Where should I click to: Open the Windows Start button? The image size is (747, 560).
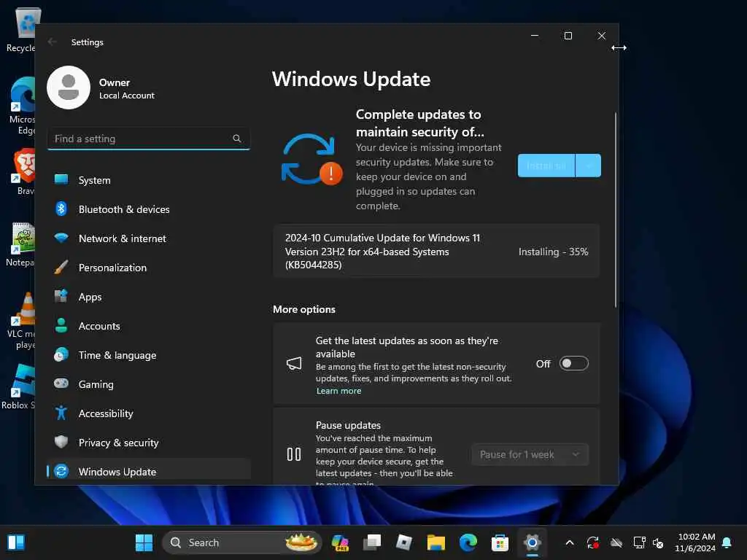point(144,542)
